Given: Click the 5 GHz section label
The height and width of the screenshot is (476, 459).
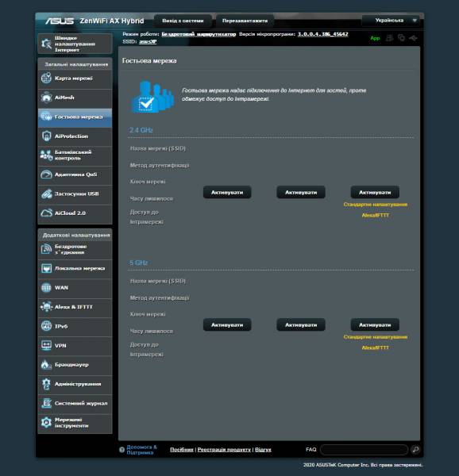Looking at the screenshot, I should [x=138, y=263].
